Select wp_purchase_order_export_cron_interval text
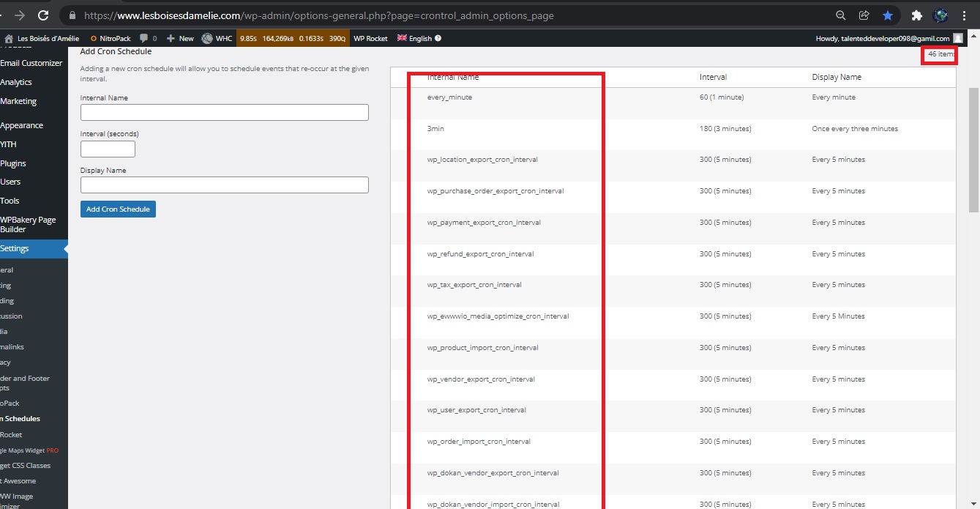This screenshot has width=980, height=509. [495, 191]
